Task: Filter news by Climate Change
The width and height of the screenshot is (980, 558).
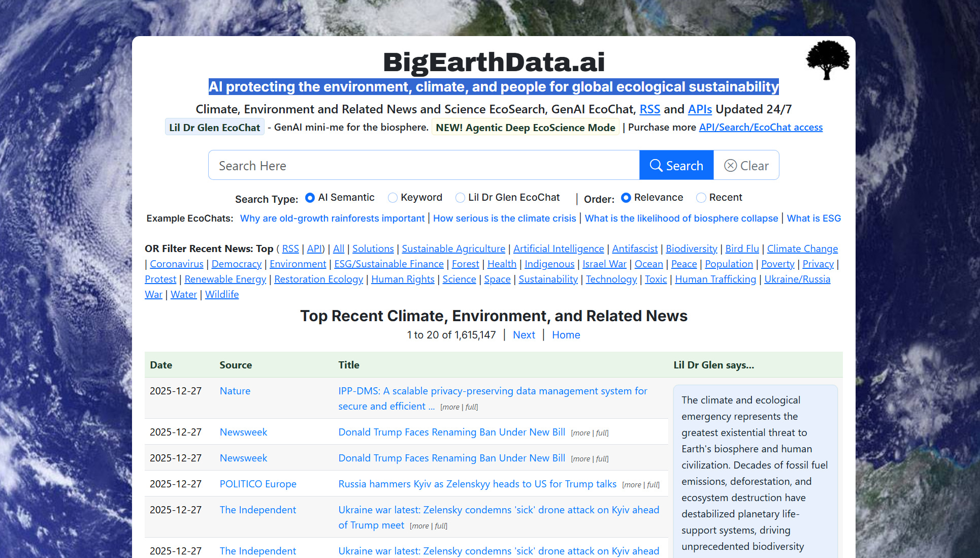Action: click(x=802, y=249)
